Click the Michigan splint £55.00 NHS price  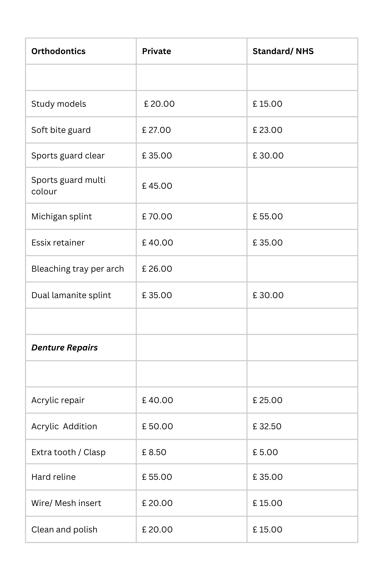click(x=268, y=216)
